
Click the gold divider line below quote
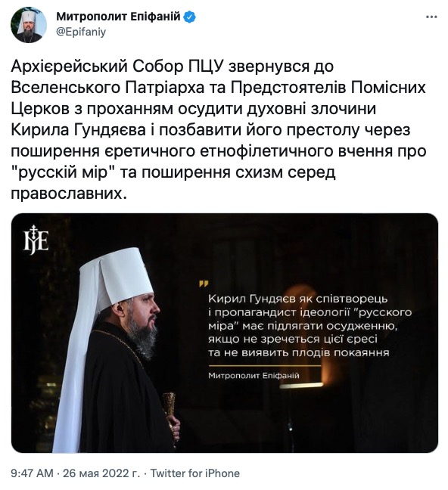click(265, 365)
